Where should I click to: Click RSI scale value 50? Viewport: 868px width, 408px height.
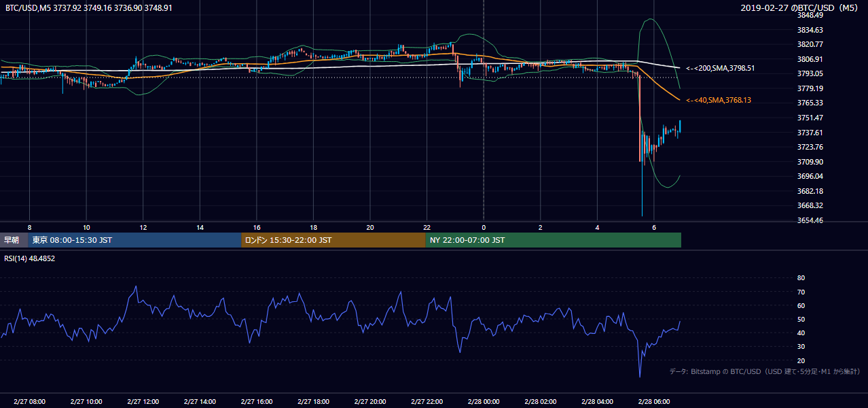click(x=801, y=319)
